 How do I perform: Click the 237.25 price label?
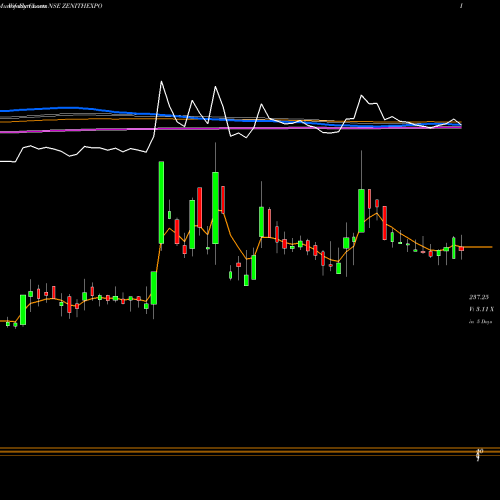[x=479, y=297]
